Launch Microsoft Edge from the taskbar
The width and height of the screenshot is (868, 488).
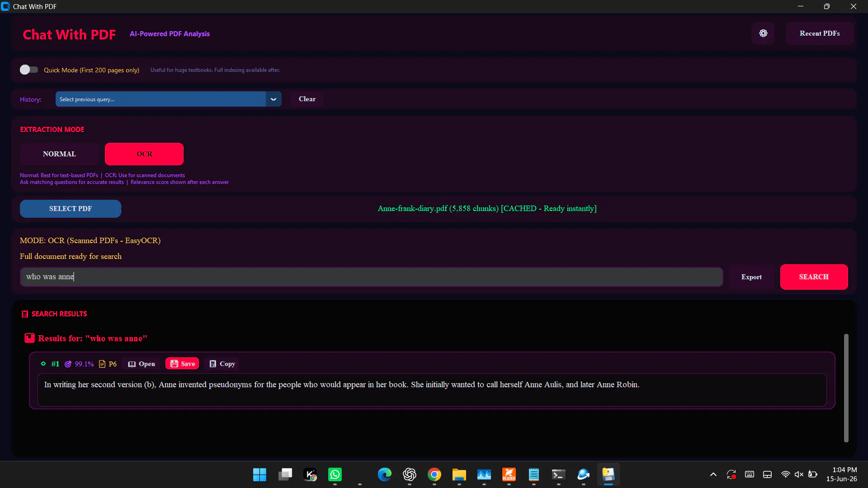click(x=385, y=475)
